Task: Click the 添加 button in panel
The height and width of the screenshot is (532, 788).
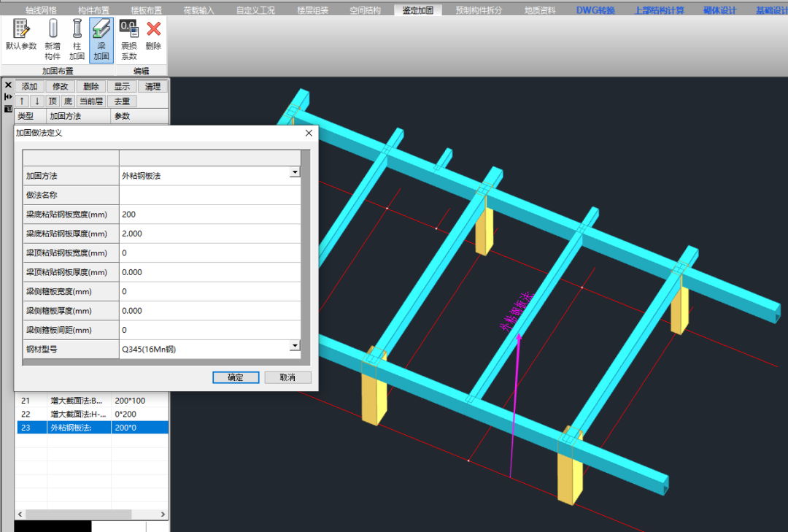Action: [30, 87]
